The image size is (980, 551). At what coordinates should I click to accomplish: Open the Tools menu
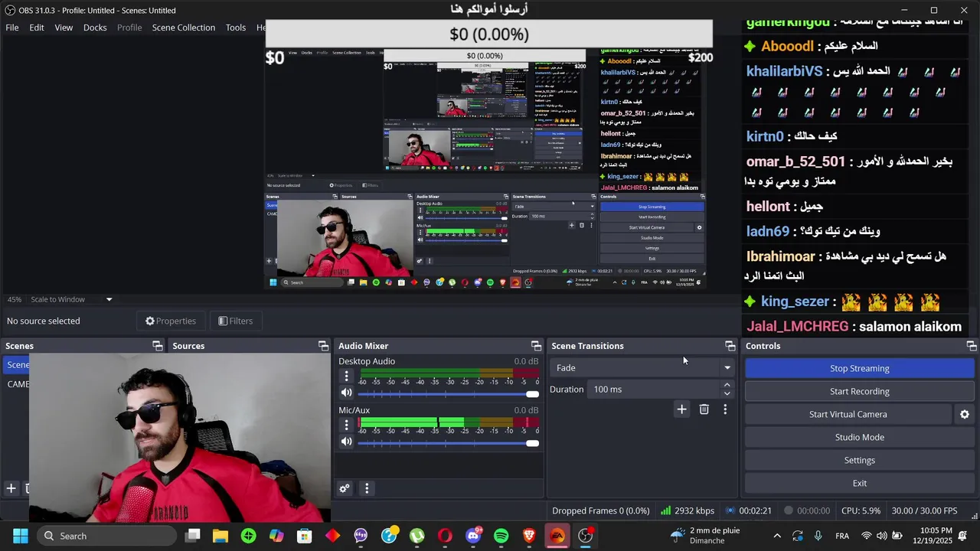[x=236, y=28]
